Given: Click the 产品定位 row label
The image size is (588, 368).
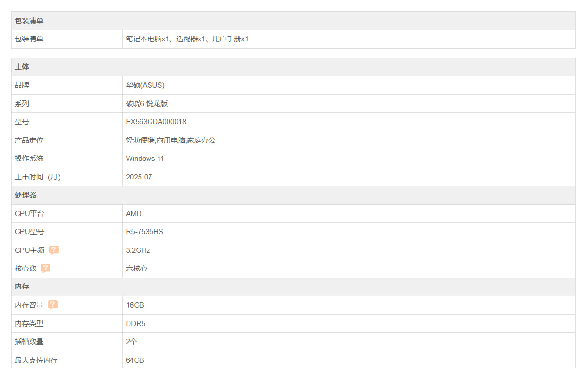Looking at the screenshot, I should click(x=29, y=140).
